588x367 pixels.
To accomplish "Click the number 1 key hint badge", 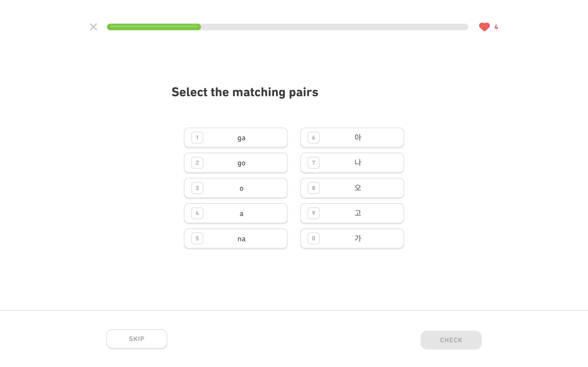I will 197,138.
